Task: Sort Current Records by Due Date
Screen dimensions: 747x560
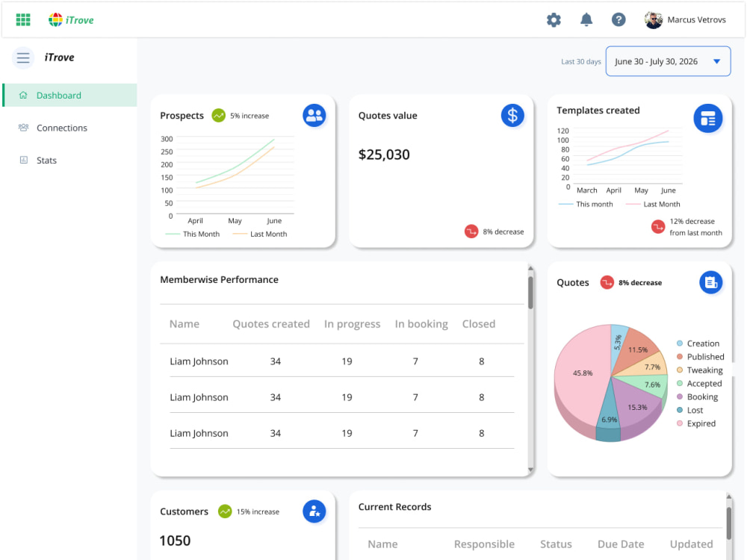Action: (620, 544)
